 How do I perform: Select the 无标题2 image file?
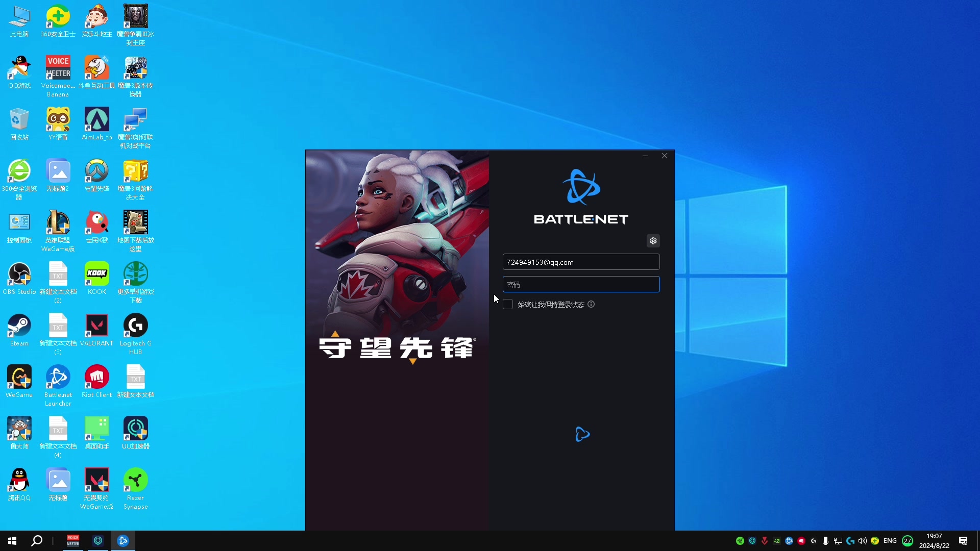coord(58,176)
